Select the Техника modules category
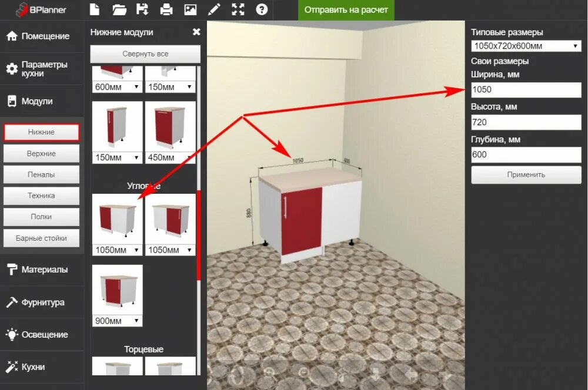Screen dimensions: 588x390 click(x=41, y=196)
